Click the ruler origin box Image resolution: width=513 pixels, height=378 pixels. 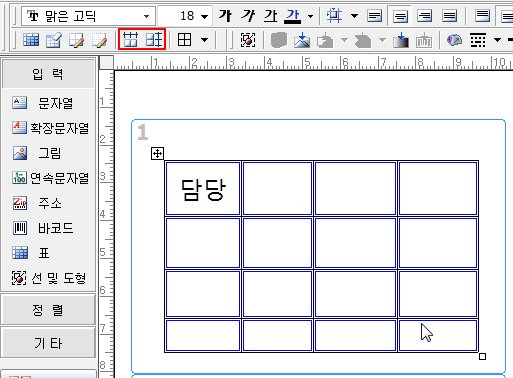[x=106, y=62]
